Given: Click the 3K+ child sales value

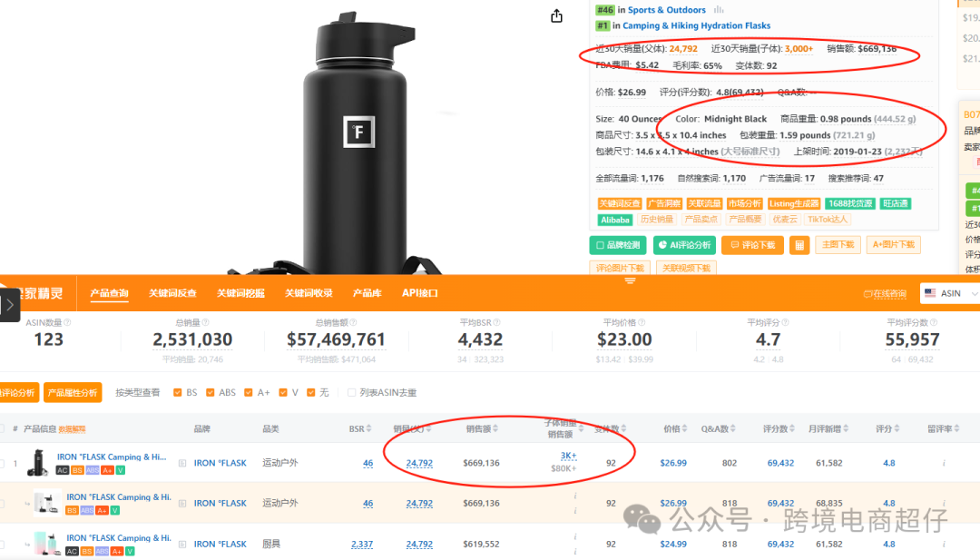Looking at the screenshot, I should [568, 457].
